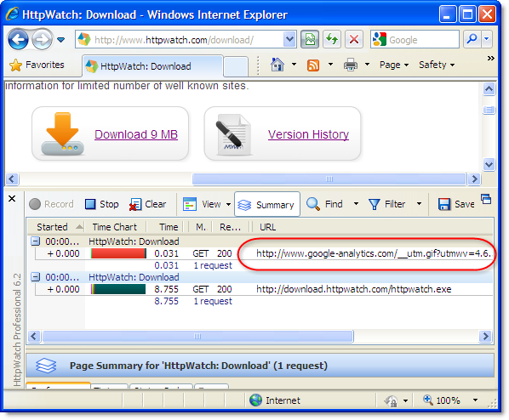Refresh the page with the green arrows icon
The width and height of the screenshot is (509, 420).
332,40
